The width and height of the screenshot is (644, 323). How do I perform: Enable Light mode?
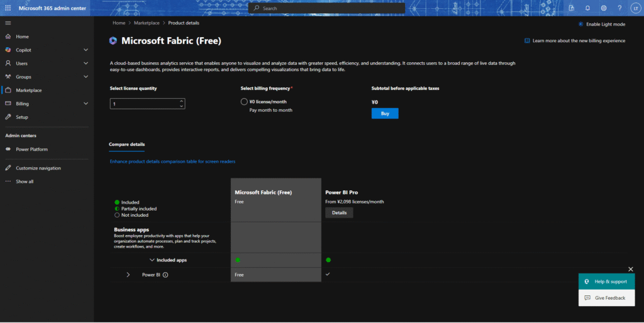(x=601, y=24)
